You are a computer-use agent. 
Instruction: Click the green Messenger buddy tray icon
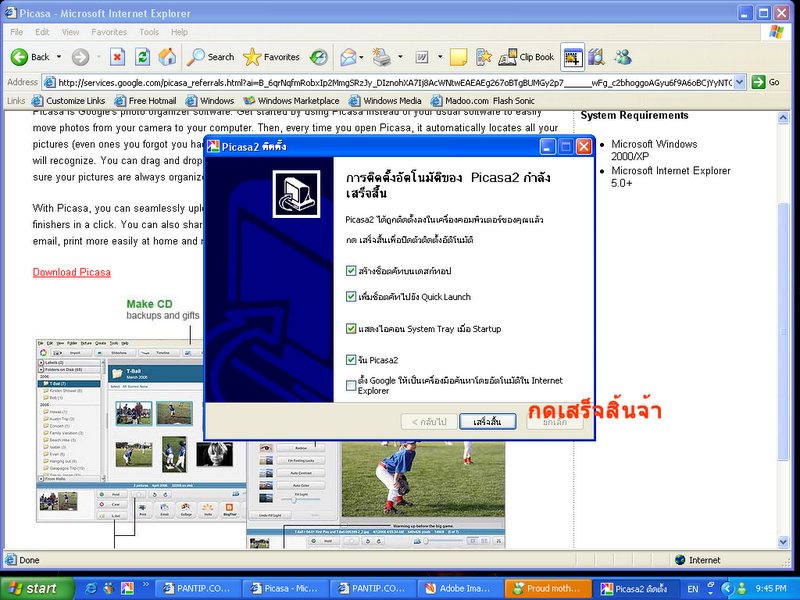tap(742, 588)
